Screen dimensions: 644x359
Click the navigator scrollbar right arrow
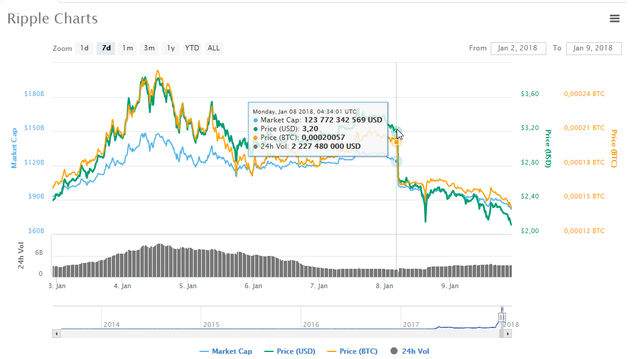pyautogui.click(x=508, y=333)
